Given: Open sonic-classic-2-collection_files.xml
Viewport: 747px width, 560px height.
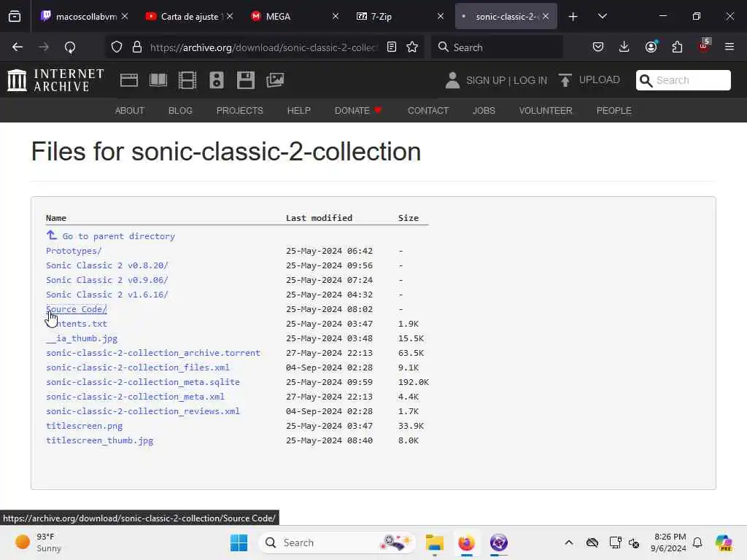Looking at the screenshot, I should [x=138, y=367].
